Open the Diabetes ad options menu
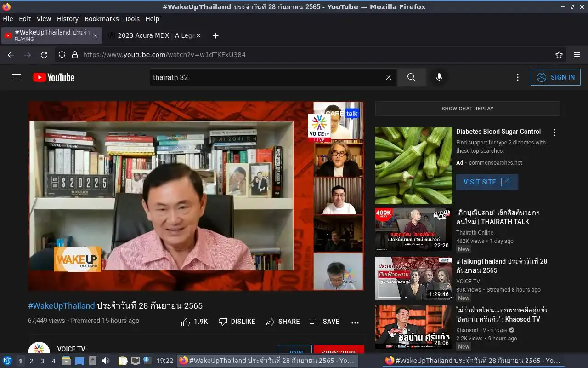Screen dimensions: 588x368 pos(554,132)
